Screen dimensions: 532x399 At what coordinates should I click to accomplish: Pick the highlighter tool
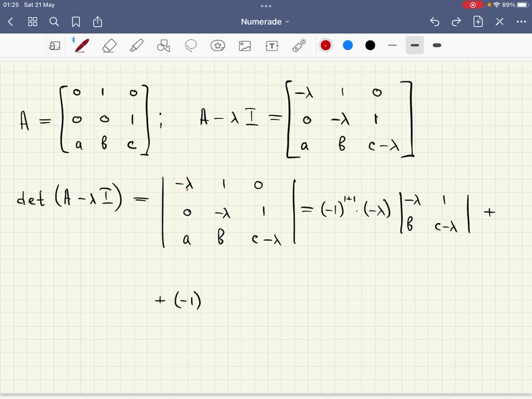(x=136, y=45)
